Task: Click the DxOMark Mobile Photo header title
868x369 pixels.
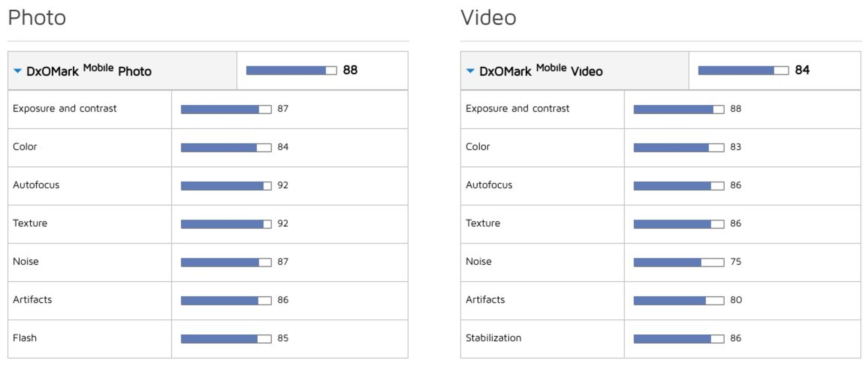Action: click(89, 71)
